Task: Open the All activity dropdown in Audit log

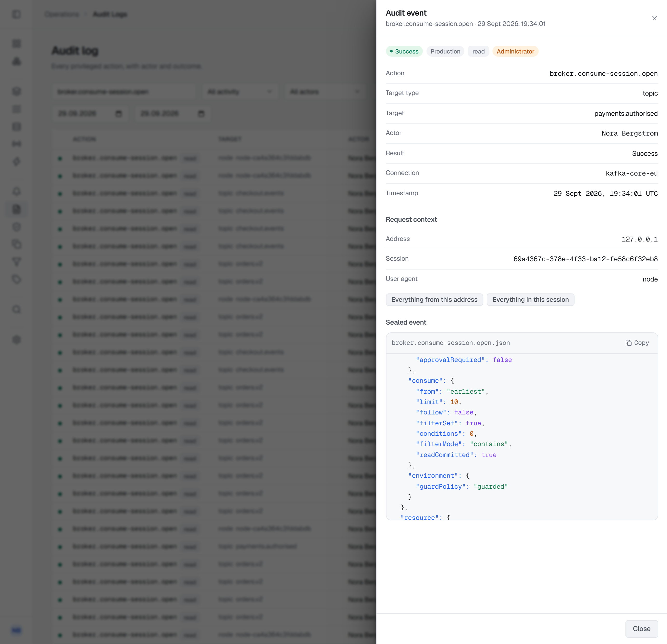Action: click(240, 92)
